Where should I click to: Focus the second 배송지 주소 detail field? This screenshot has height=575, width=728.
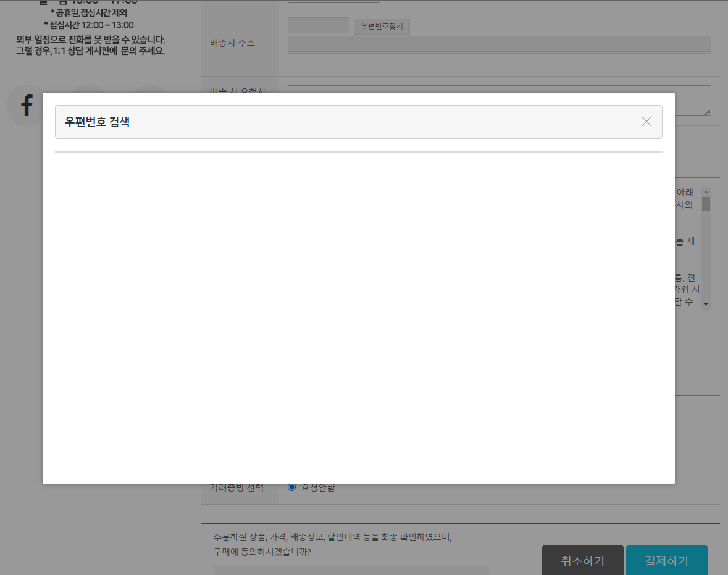pos(499,61)
